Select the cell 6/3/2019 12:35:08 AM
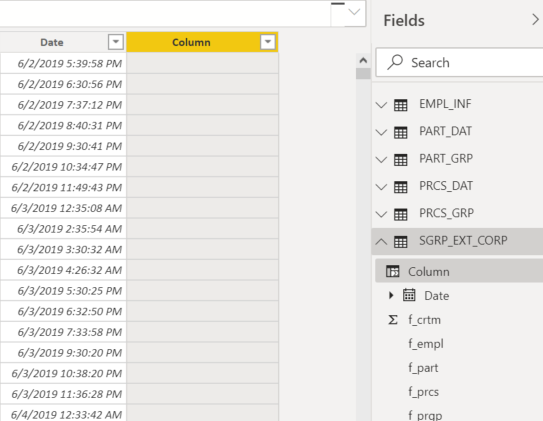 63,208
